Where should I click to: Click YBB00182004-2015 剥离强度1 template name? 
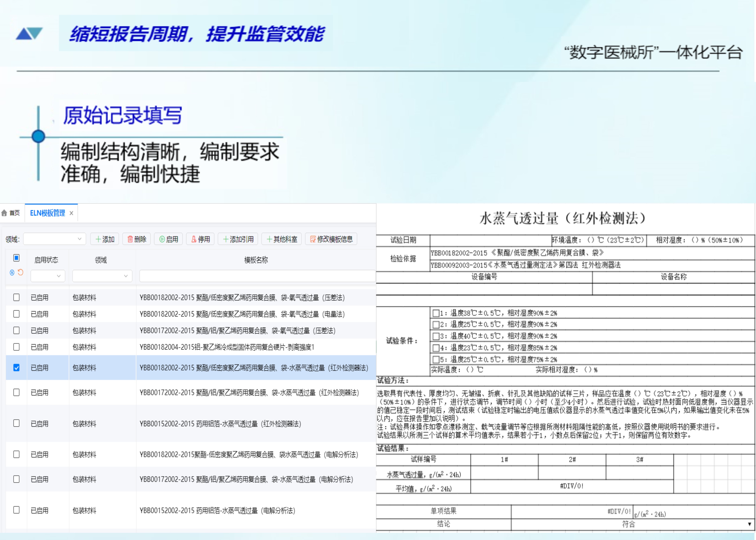click(x=227, y=347)
